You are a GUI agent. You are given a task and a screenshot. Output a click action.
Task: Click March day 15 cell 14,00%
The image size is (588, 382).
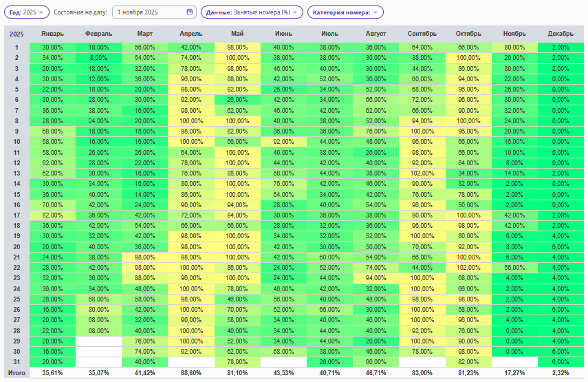(x=144, y=194)
